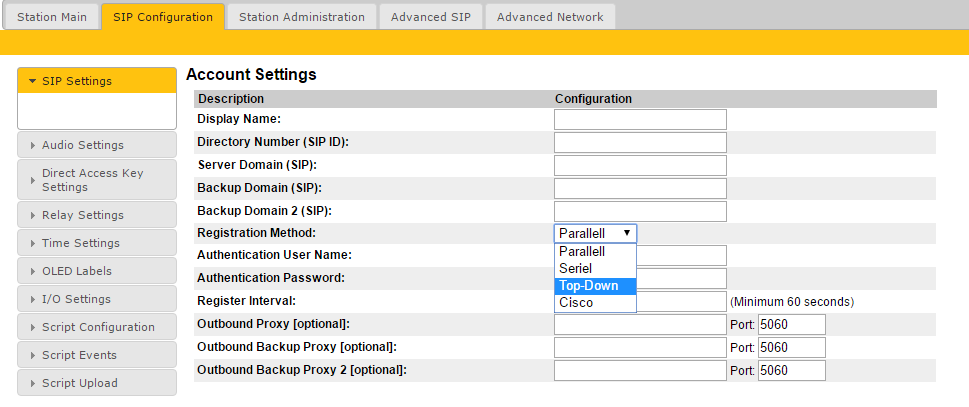Expand the Script Events section
Screen dimensions: 969x407
(x=97, y=355)
